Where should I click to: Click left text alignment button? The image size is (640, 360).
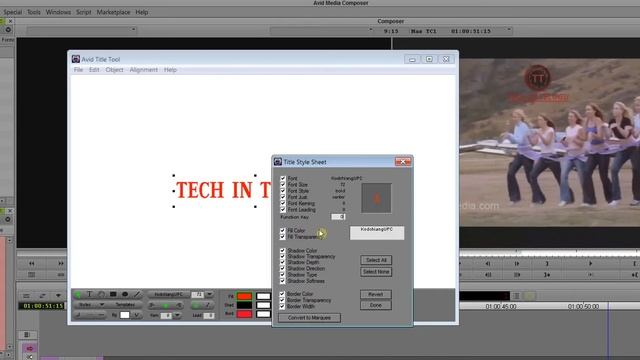[152, 305]
